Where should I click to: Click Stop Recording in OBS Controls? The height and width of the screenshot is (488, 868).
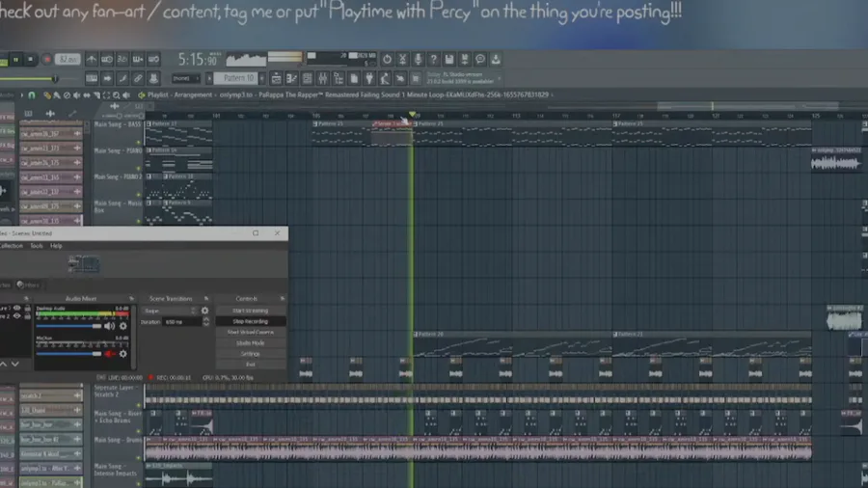pos(250,321)
